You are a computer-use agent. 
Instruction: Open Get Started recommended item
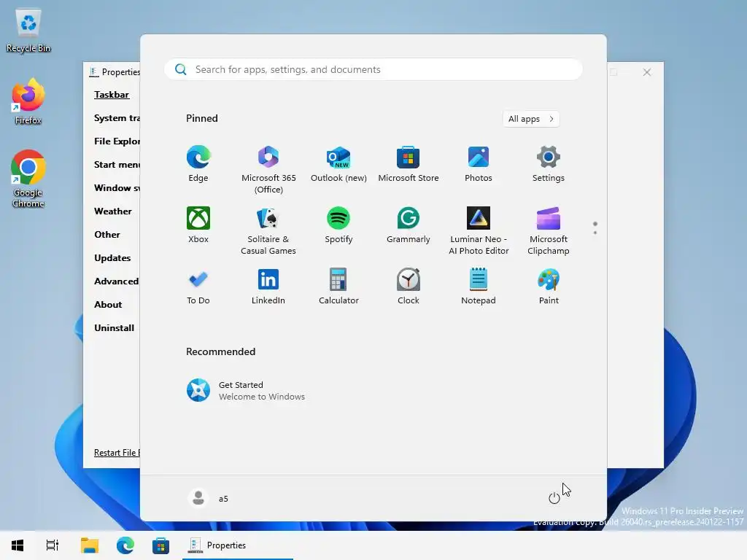point(245,391)
